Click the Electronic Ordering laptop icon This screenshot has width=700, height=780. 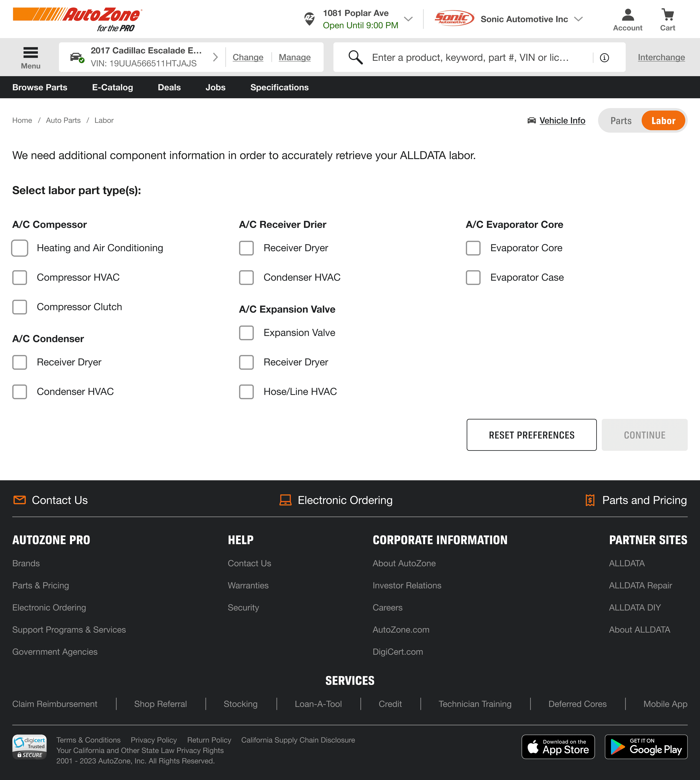coord(285,500)
